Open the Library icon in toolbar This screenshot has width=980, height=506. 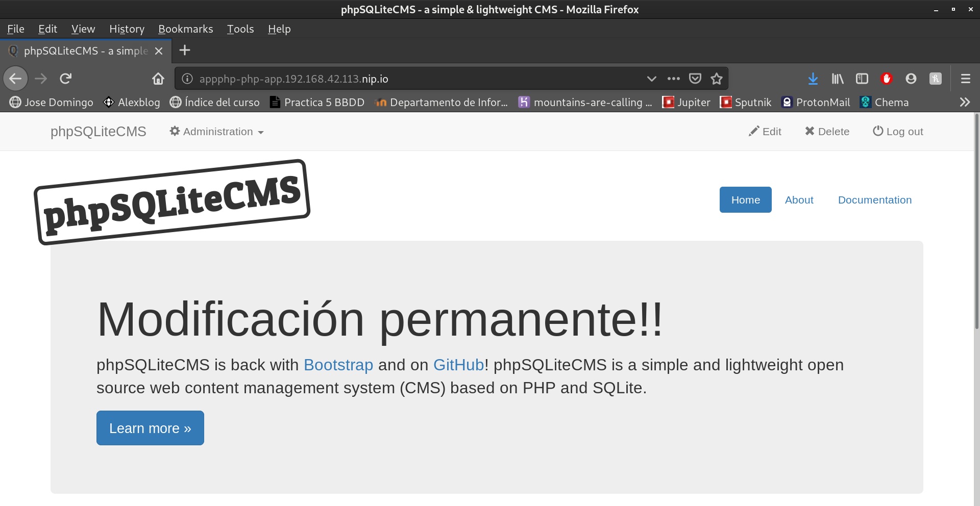click(x=838, y=79)
